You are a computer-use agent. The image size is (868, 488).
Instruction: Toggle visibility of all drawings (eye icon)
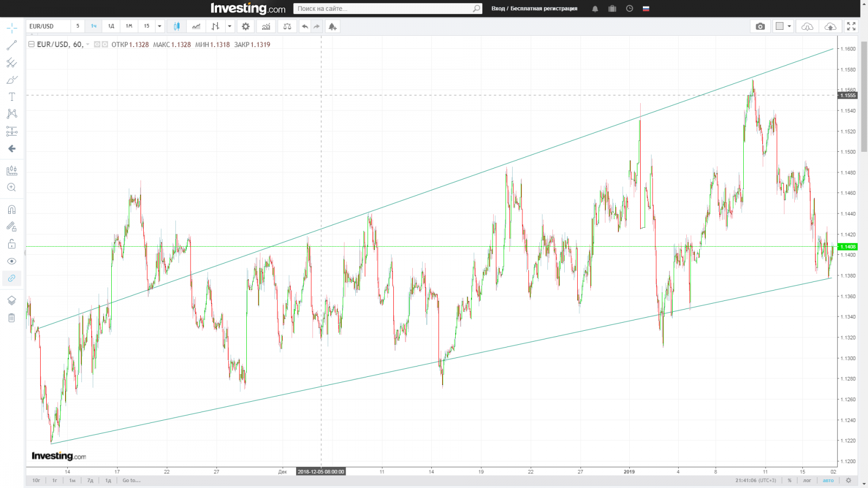[x=11, y=261]
